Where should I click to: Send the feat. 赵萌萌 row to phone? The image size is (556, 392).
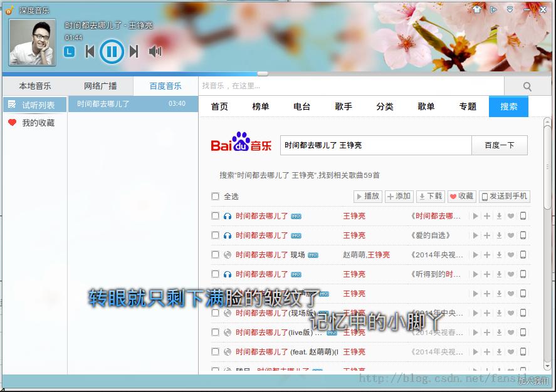[x=523, y=352]
